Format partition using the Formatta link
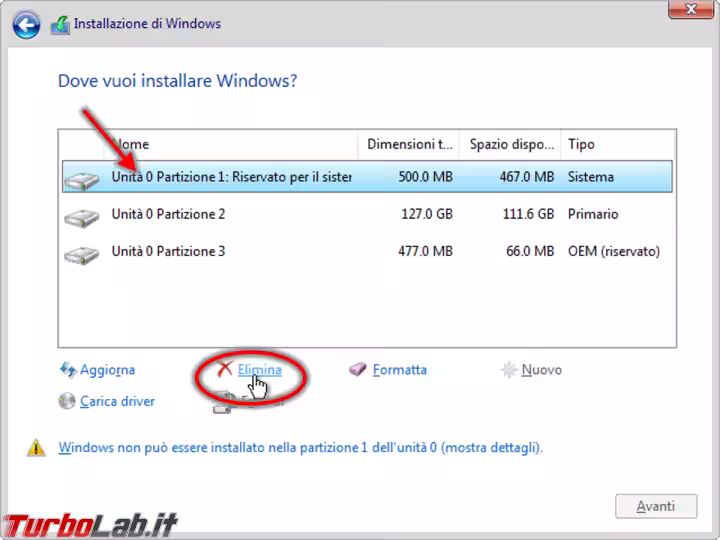Screen dimensions: 720x540 [x=399, y=370]
